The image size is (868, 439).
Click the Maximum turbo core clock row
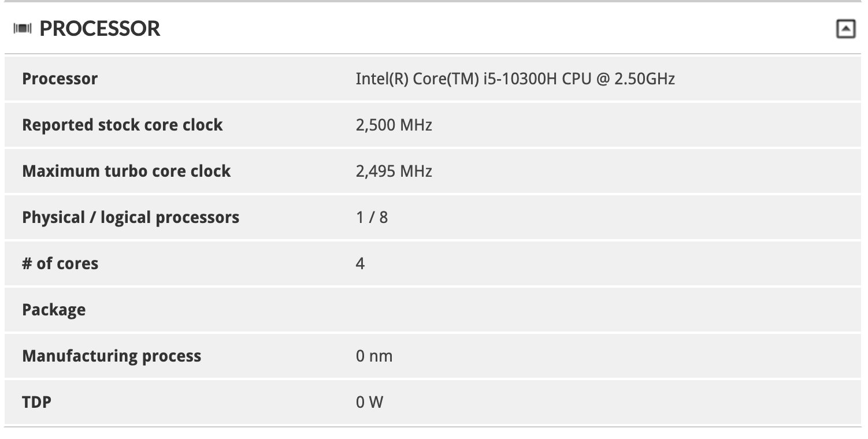(125, 171)
